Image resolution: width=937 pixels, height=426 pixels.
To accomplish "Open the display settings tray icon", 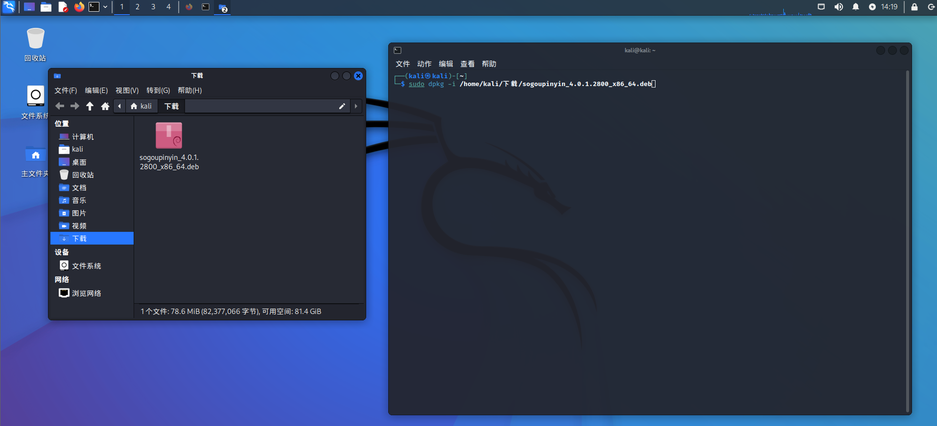I will (822, 7).
